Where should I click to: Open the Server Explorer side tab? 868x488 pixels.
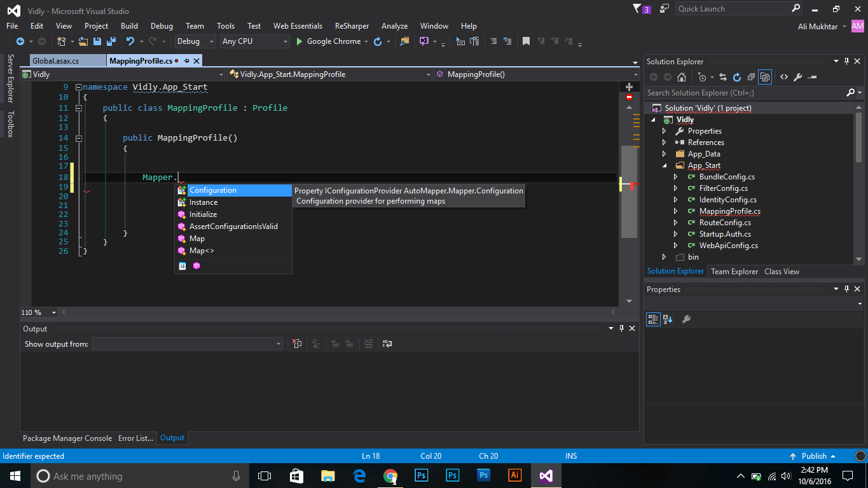(x=10, y=78)
